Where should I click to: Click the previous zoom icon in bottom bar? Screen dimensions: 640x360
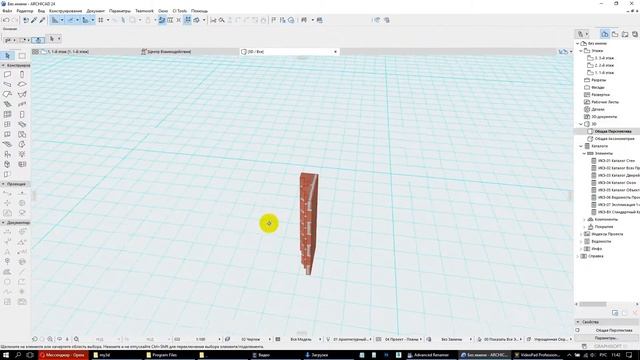click(35, 339)
